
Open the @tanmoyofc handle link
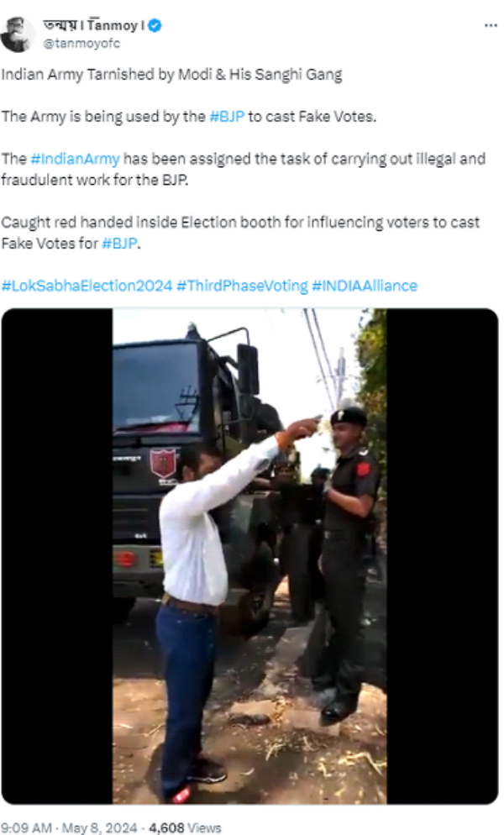click(81, 44)
